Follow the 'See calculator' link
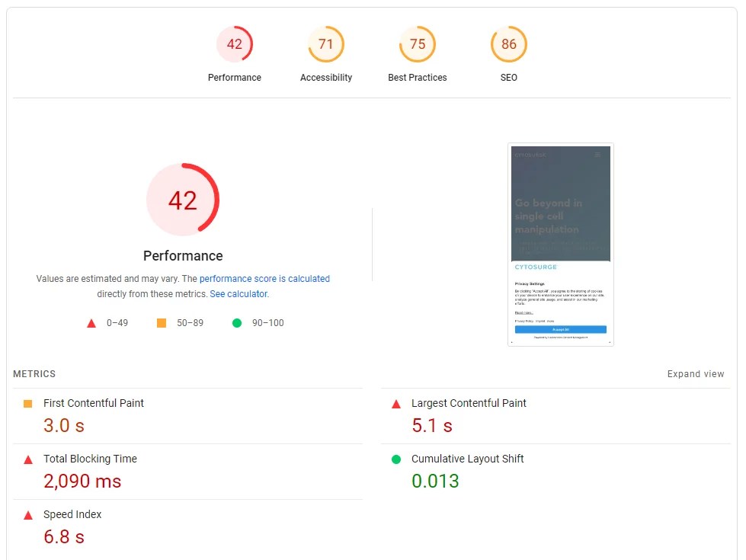This screenshot has height=560, width=746. 239,294
